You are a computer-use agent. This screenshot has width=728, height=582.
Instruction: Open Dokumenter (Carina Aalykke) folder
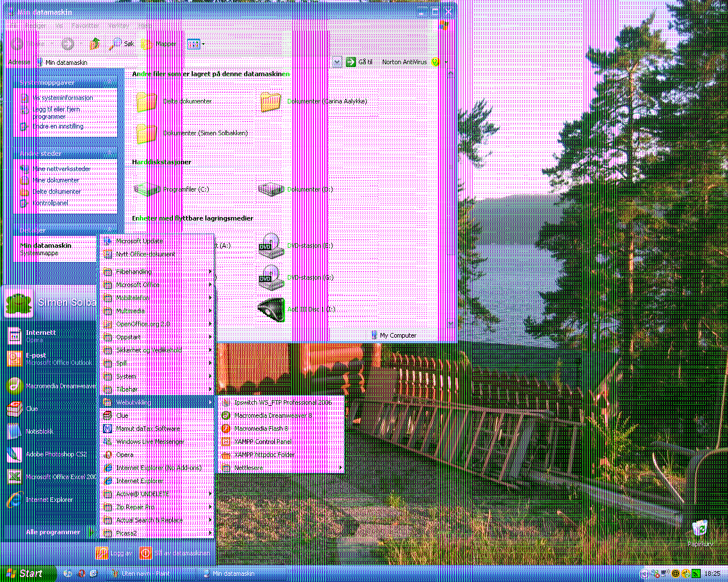tap(313, 102)
